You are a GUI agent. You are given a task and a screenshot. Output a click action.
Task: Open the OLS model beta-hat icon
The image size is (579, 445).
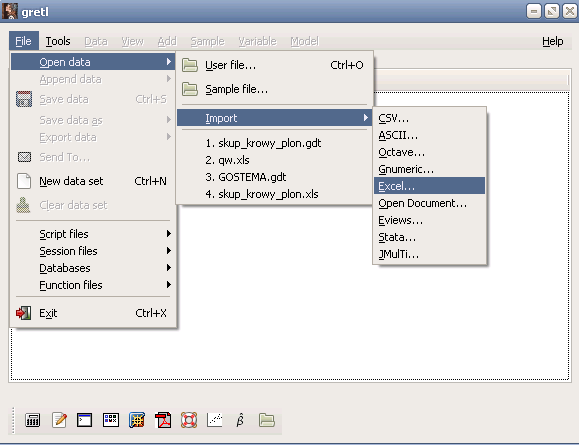click(240, 420)
